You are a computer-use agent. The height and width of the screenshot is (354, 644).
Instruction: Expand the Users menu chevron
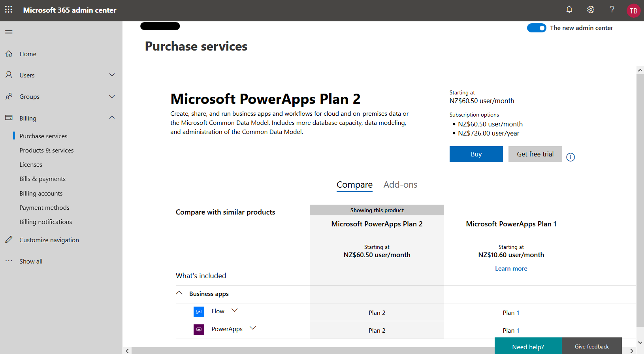(112, 75)
